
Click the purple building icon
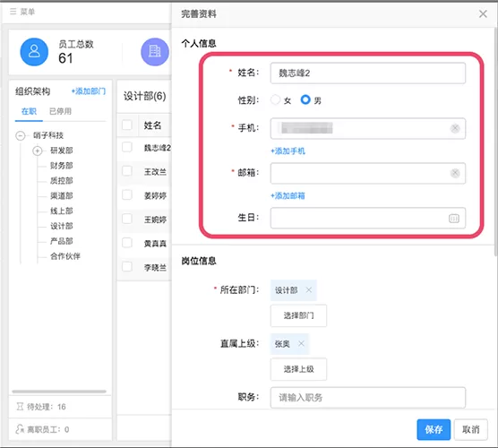click(155, 52)
